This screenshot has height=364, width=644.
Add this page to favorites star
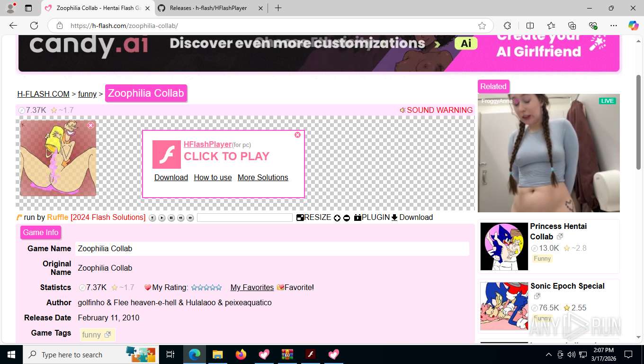482,26
